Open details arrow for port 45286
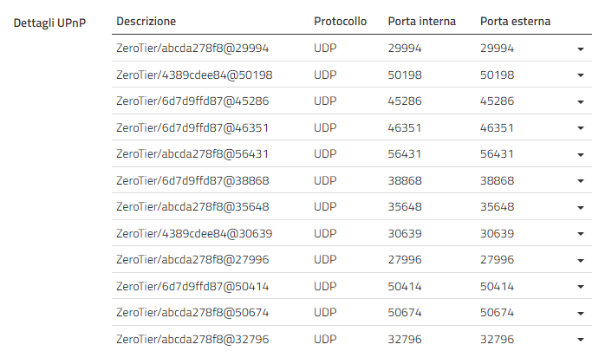Screen dimensions: 605x364 (581, 102)
